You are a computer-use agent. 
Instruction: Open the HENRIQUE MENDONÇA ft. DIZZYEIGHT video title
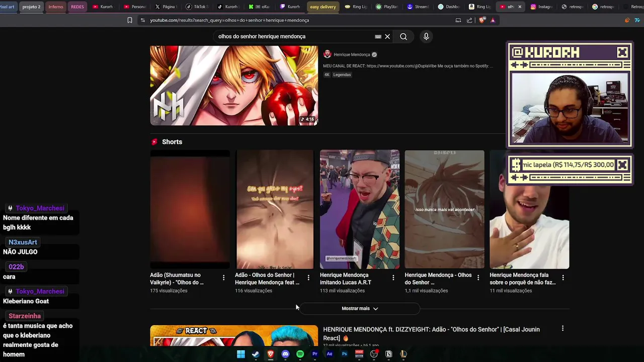click(x=431, y=333)
